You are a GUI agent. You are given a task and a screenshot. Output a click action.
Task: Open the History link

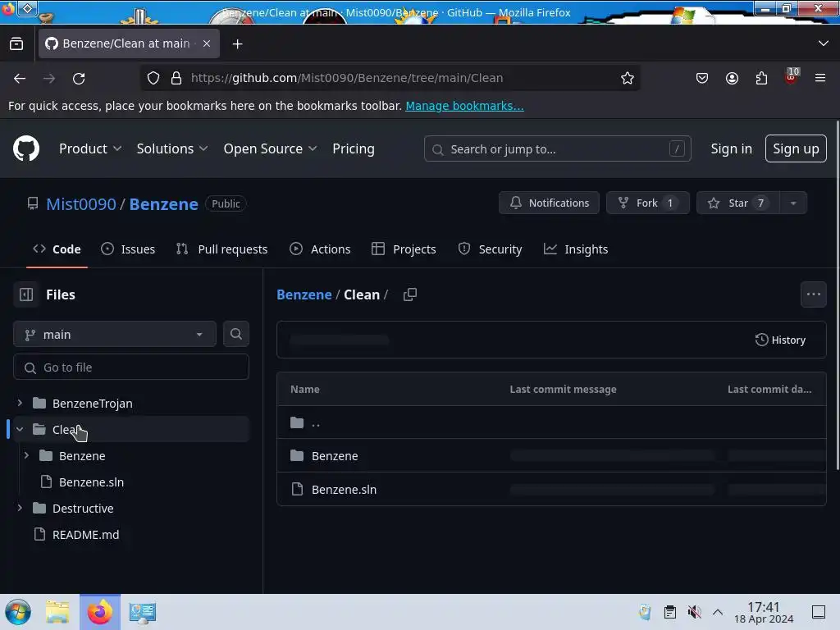(x=780, y=340)
